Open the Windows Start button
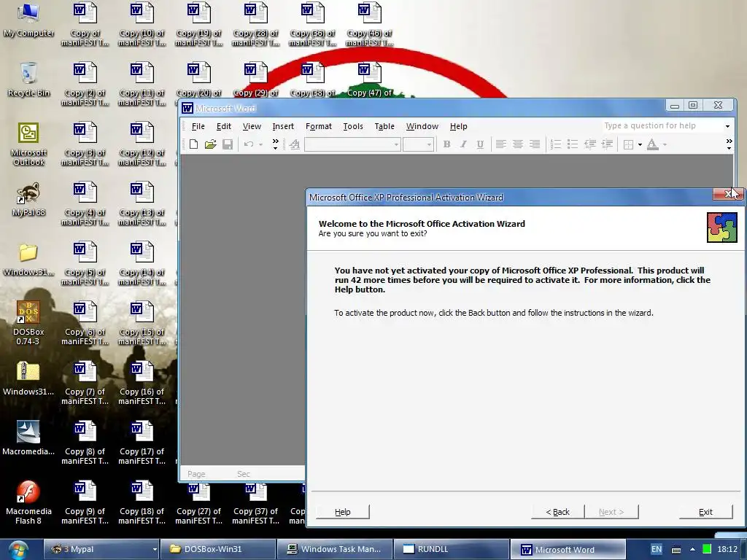Viewport: 747px width, 560px height. [18, 550]
